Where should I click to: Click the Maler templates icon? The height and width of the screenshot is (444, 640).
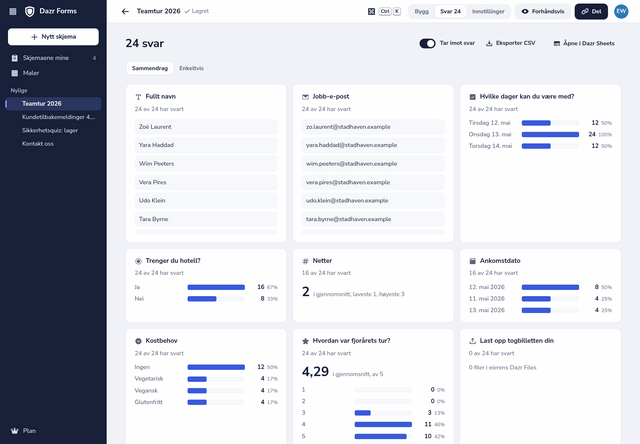coord(15,73)
